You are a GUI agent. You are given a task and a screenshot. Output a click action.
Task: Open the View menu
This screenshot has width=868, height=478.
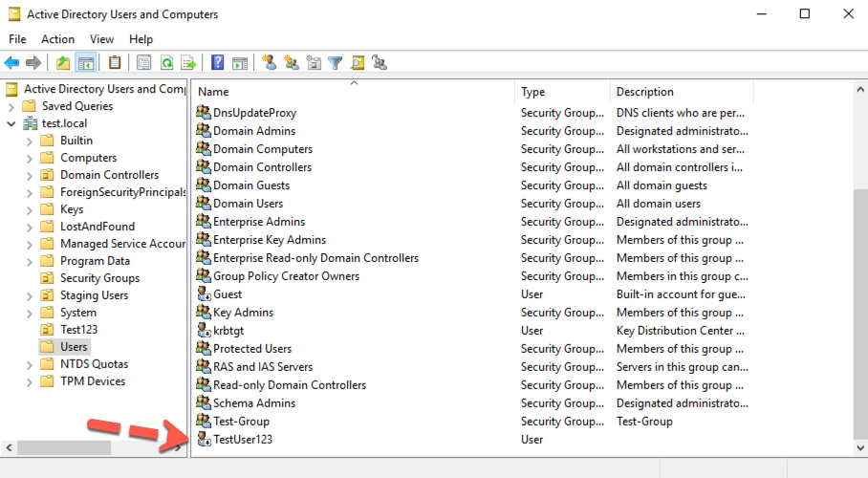tap(102, 39)
